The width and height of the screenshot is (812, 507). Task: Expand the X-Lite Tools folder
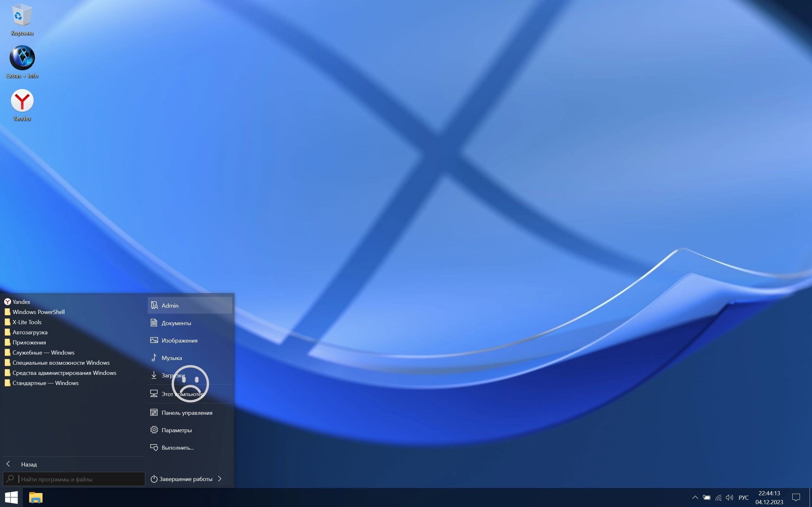(27, 322)
